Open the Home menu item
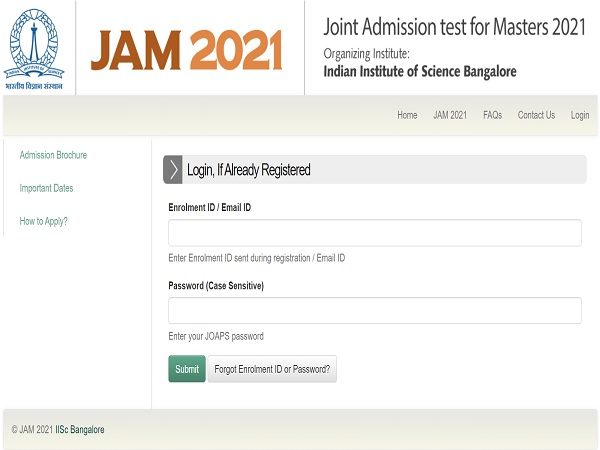600x450 pixels. click(x=407, y=115)
